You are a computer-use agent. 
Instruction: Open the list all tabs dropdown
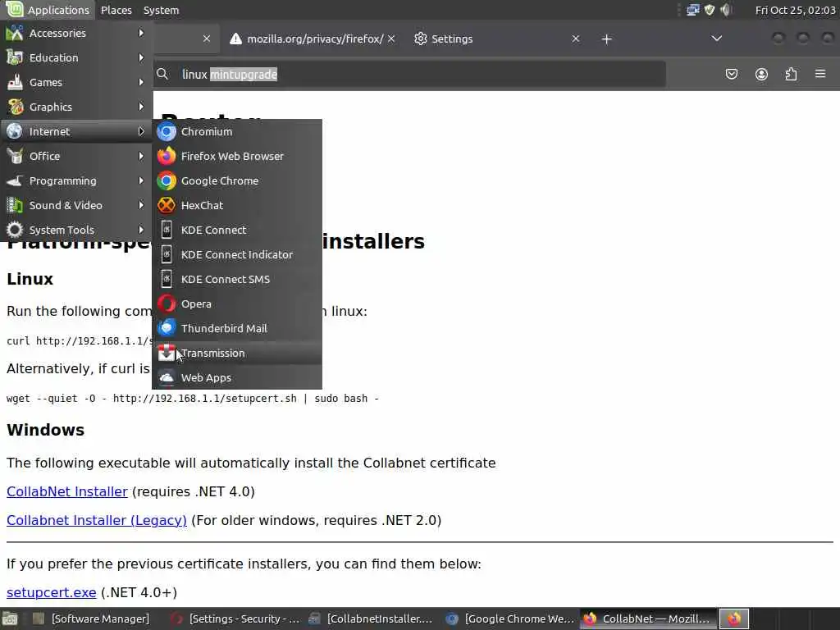click(x=716, y=38)
